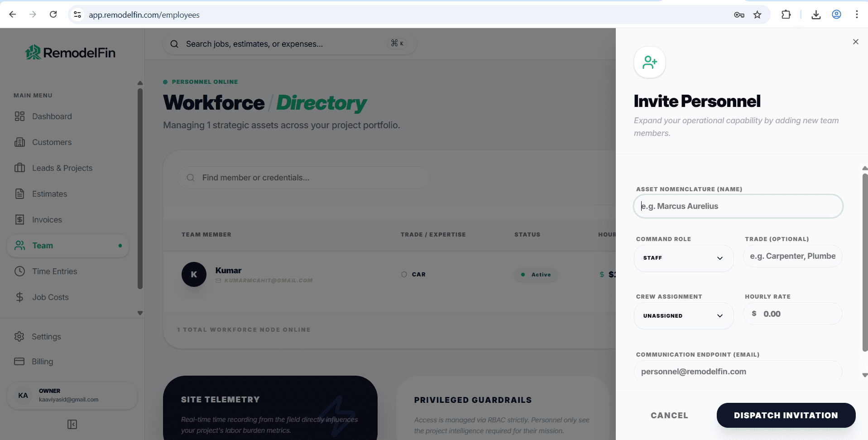Open the Command Role dropdown
The height and width of the screenshot is (440, 868).
click(x=684, y=258)
